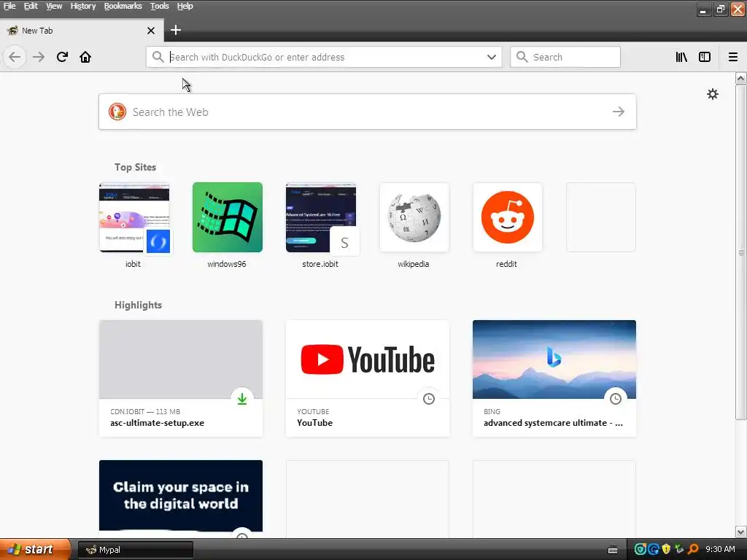747x560 pixels.
Task: Open the Bookmarks menu
Action: (x=123, y=6)
